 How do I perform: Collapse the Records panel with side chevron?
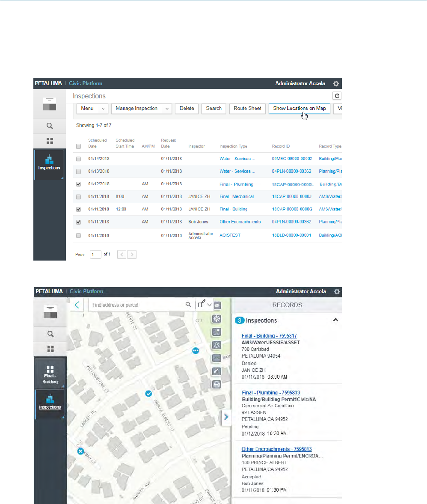226,417
